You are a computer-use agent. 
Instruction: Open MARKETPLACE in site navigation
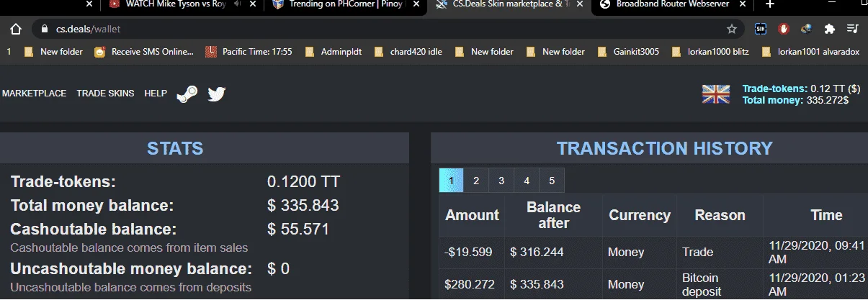pos(34,94)
